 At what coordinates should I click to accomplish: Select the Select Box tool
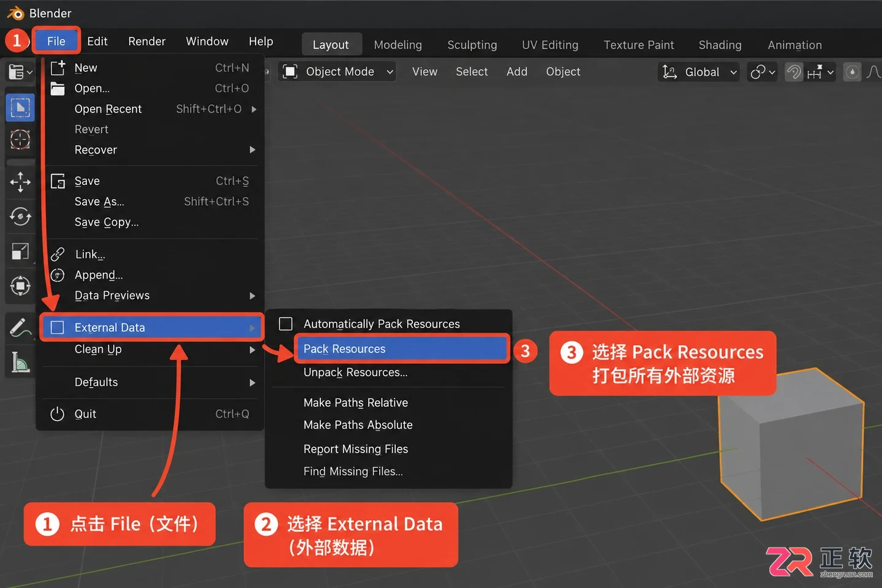click(x=20, y=108)
